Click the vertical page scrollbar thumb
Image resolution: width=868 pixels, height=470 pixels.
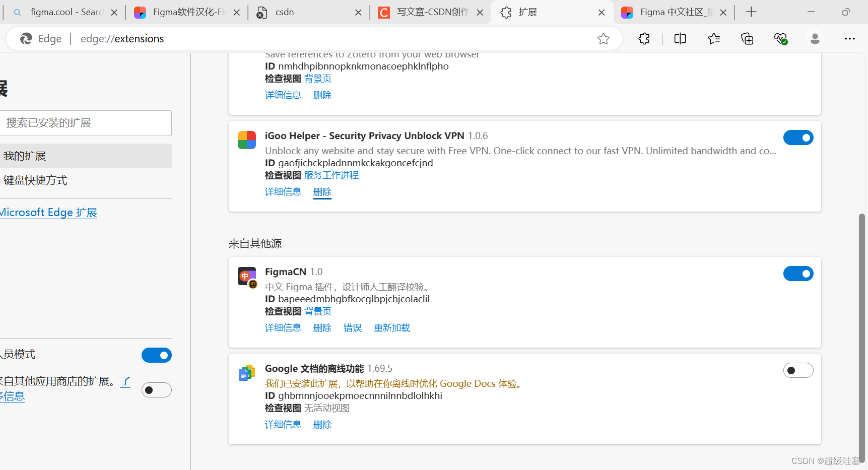tap(862, 338)
